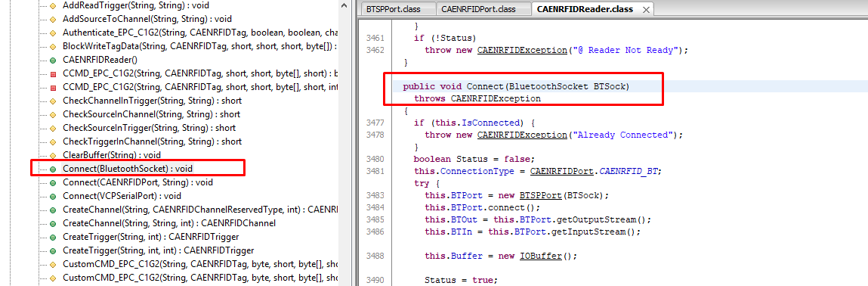The height and width of the screenshot is (286, 868).
Task: Click the yellow diamond icon beside AddReadTrigger
Action: (x=53, y=5)
